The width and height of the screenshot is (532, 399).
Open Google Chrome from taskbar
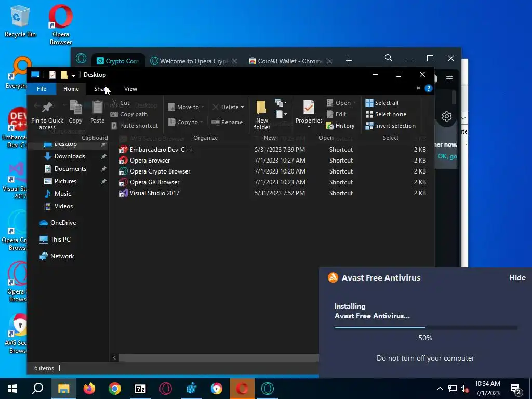[x=115, y=389]
